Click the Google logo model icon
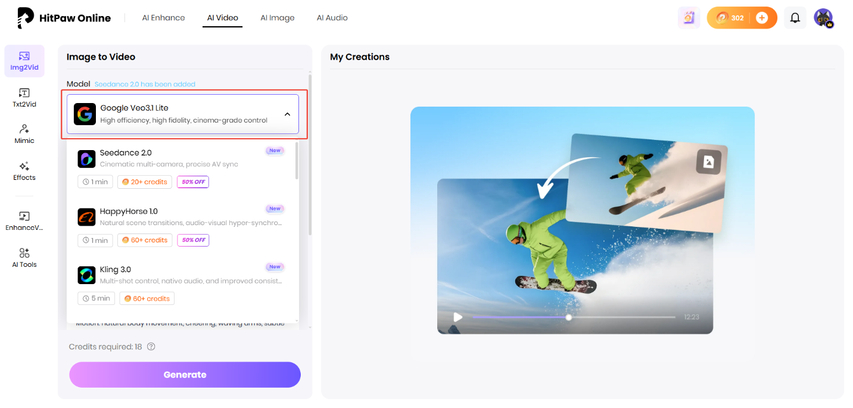The width and height of the screenshot is (853, 408). (85, 114)
